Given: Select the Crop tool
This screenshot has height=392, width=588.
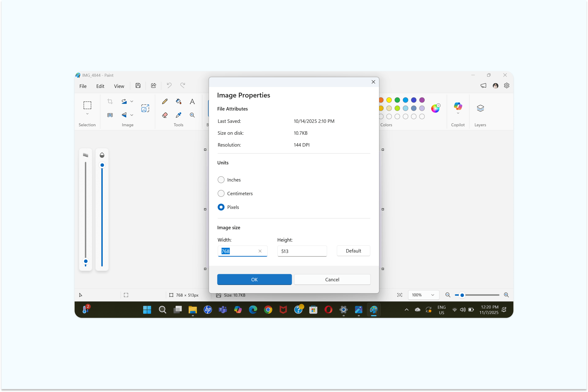Looking at the screenshot, I should [110, 101].
